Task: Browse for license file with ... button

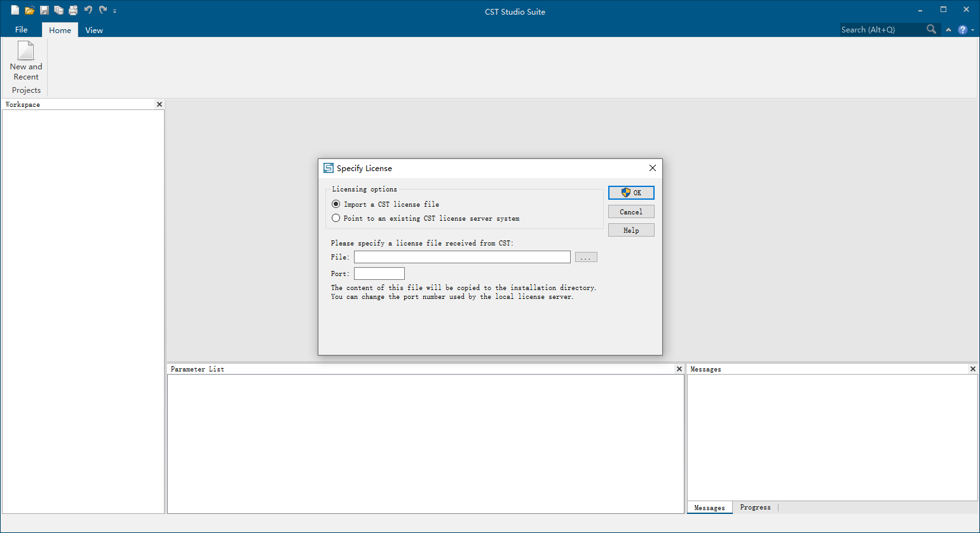Action: point(586,257)
